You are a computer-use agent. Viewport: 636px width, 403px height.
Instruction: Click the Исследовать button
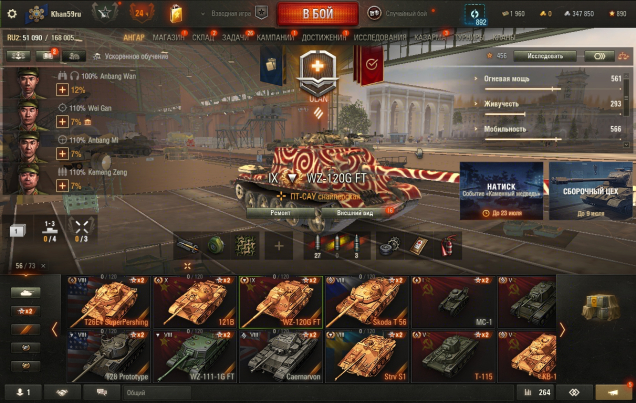(545, 56)
